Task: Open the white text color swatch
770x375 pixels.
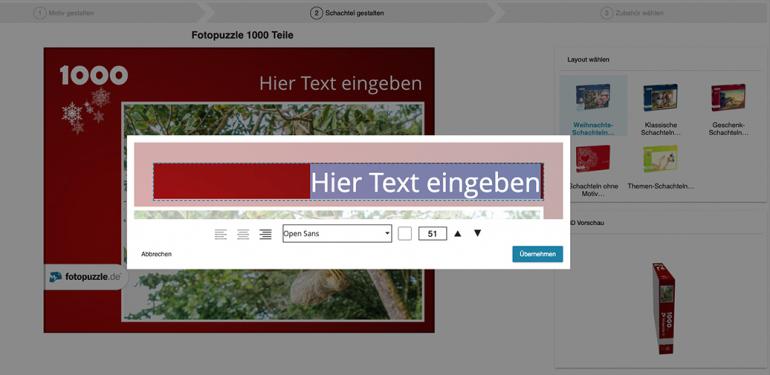Action: coord(405,234)
